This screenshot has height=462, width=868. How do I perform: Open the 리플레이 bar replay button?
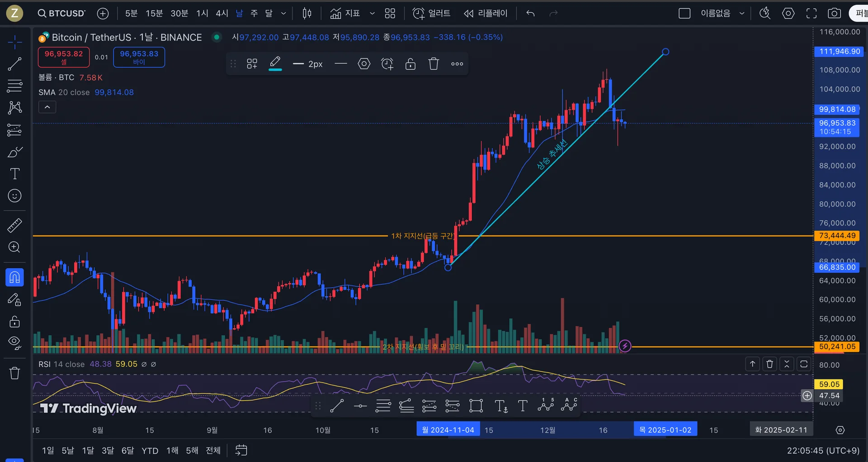(x=486, y=14)
